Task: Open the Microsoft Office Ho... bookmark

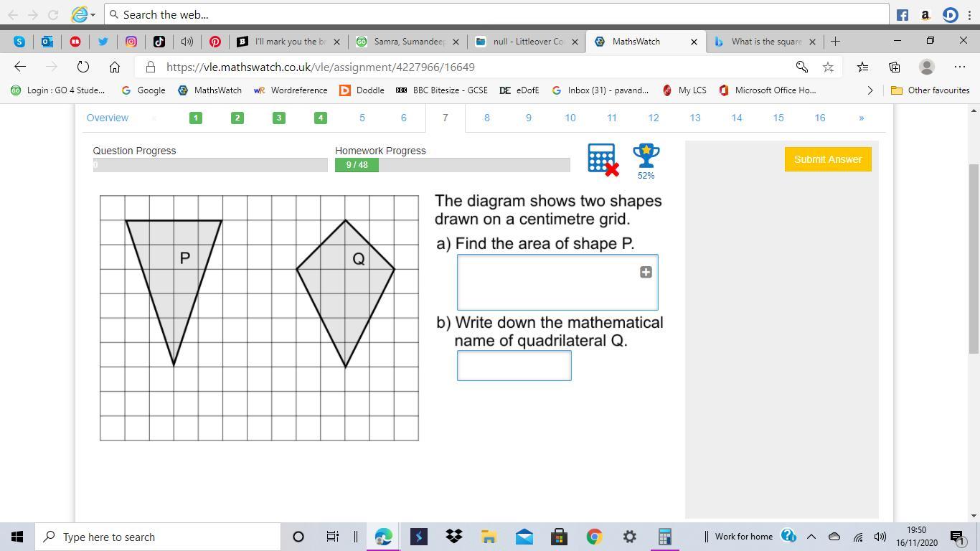Action: click(x=767, y=90)
